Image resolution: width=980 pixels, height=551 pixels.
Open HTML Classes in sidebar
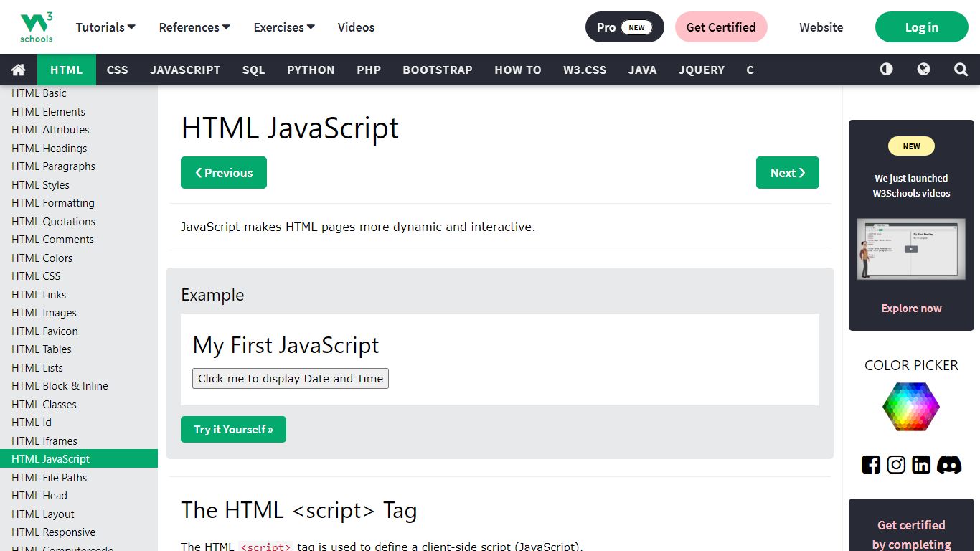click(79, 404)
